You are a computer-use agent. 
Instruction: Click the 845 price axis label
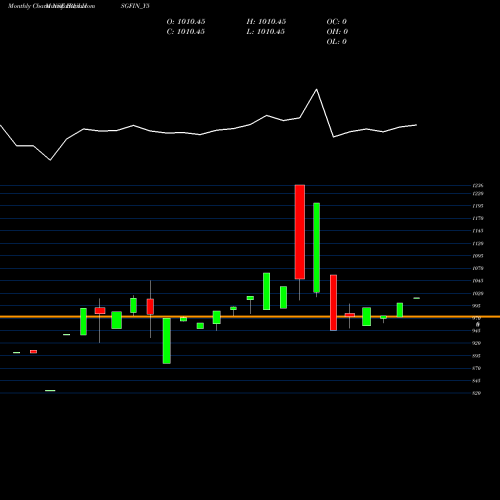coord(477,381)
